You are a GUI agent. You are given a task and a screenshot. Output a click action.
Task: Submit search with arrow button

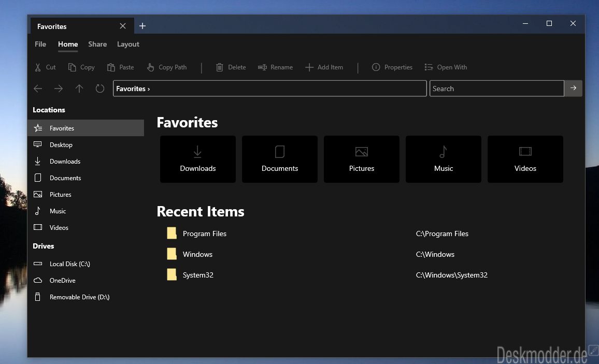tap(573, 89)
